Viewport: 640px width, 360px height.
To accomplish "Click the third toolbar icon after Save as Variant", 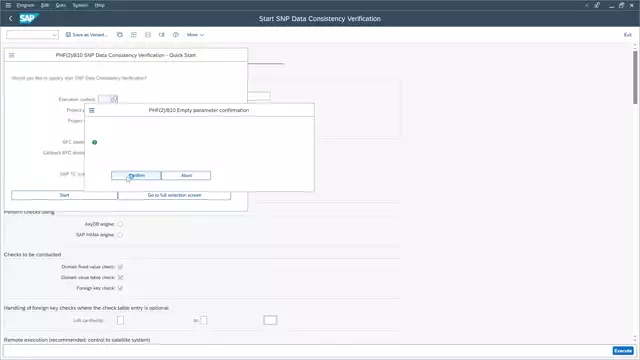I will tap(148, 35).
